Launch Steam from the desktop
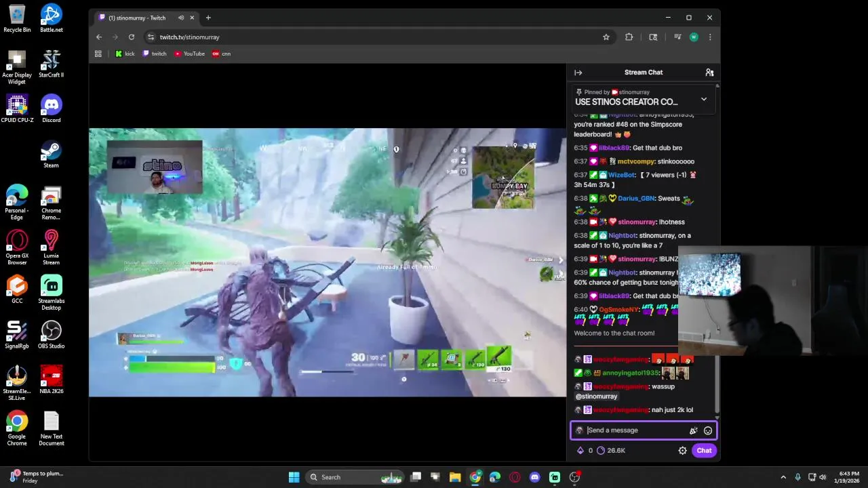Viewport: 868px width, 488px height. point(51,154)
